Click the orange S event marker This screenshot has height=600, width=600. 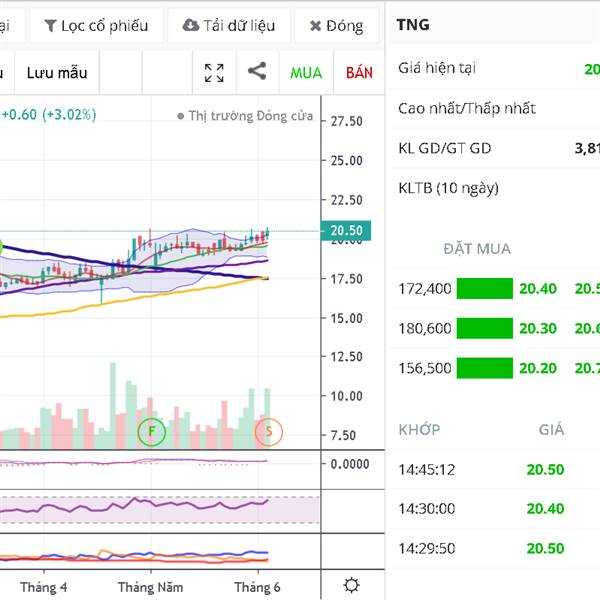click(268, 432)
